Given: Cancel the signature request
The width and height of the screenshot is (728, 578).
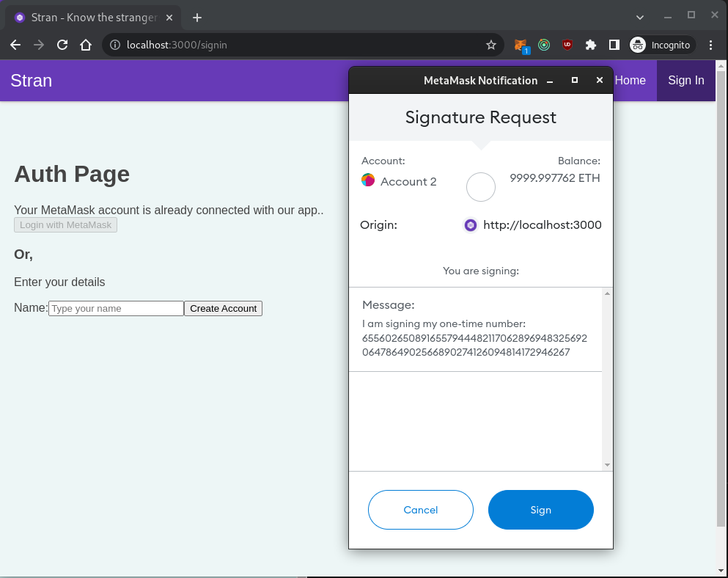Looking at the screenshot, I should point(421,510).
